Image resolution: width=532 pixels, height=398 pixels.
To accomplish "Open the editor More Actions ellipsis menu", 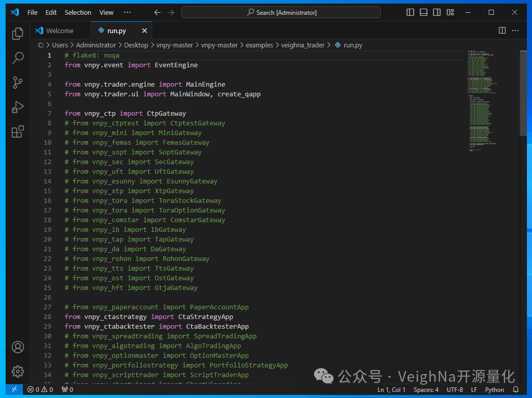I will (x=517, y=31).
